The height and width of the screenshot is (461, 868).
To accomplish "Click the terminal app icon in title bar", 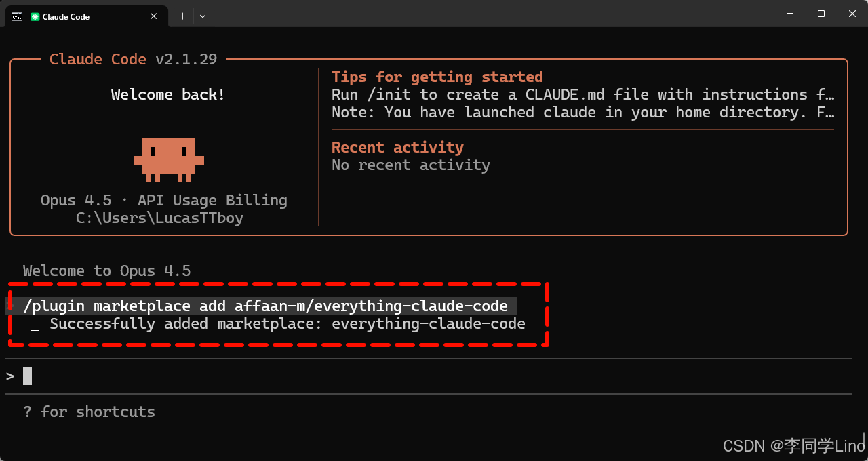I will (17, 16).
